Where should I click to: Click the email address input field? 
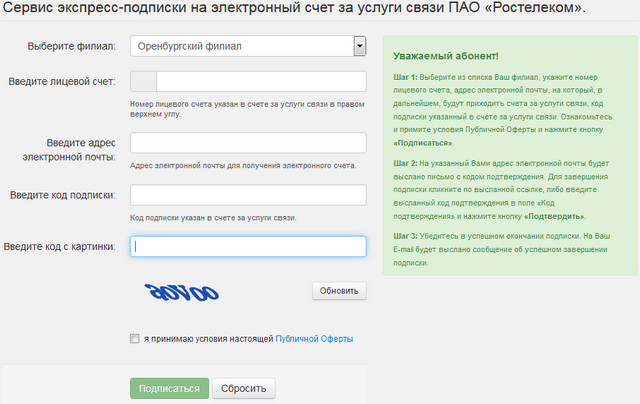click(248, 143)
